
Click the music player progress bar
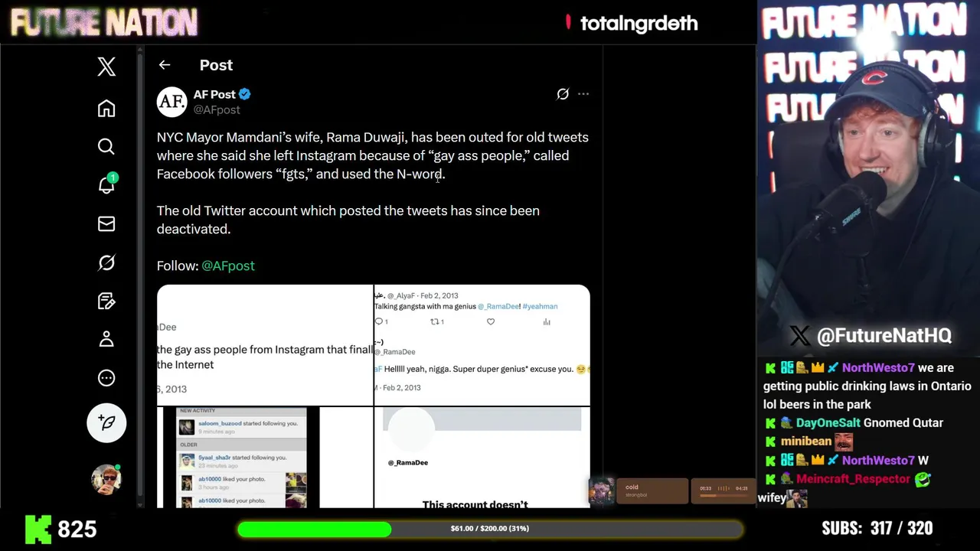point(723,495)
